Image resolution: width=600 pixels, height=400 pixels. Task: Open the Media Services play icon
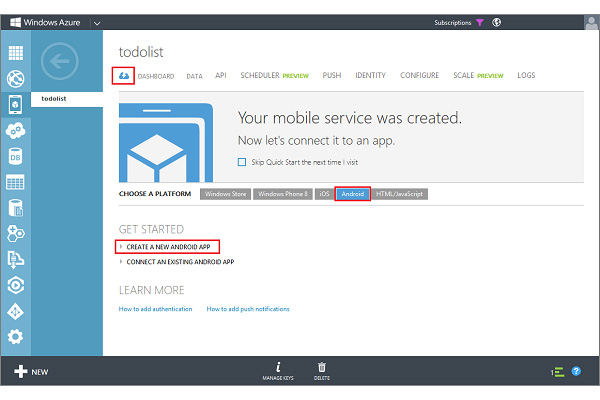pyautogui.click(x=16, y=285)
